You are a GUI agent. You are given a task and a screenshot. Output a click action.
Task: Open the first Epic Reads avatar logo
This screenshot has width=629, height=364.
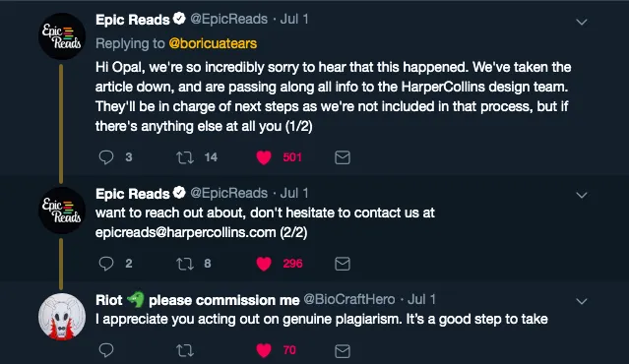(62, 36)
